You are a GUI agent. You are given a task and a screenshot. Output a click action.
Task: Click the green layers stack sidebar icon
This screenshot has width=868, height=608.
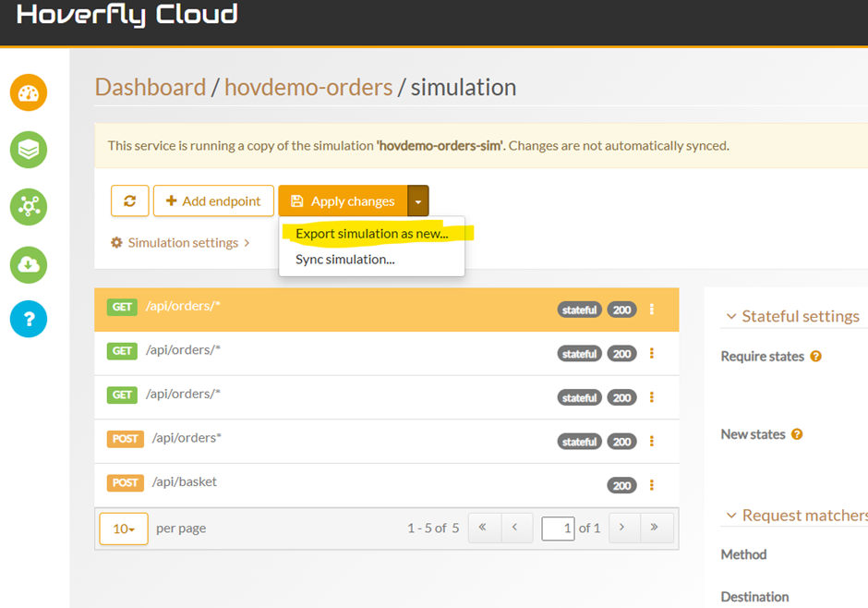click(x=29, y=150)
